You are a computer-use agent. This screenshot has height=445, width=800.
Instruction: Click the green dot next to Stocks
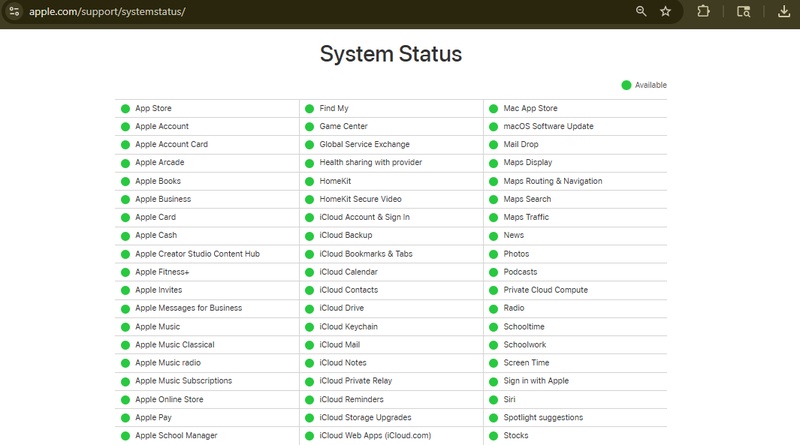pos(493,436)
